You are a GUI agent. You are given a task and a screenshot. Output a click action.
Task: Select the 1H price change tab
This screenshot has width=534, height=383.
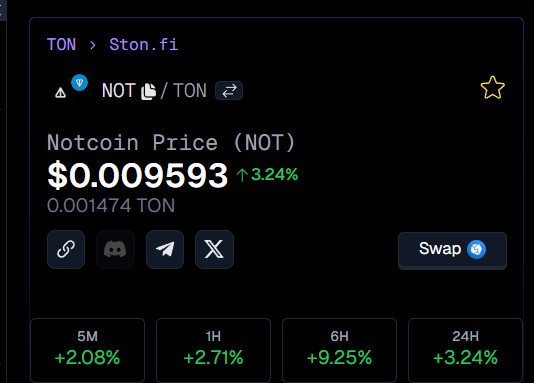coord(214,350)
